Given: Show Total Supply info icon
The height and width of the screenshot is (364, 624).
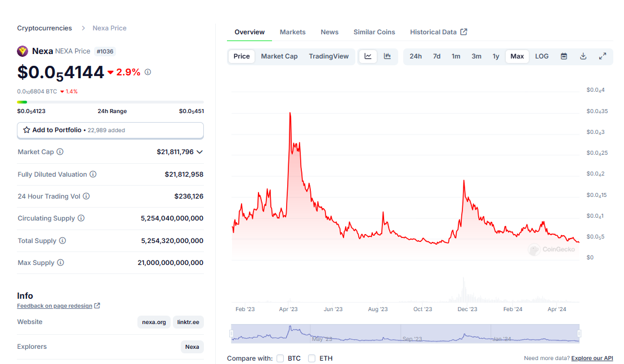Looking at the screenshot, I should 63,240.
